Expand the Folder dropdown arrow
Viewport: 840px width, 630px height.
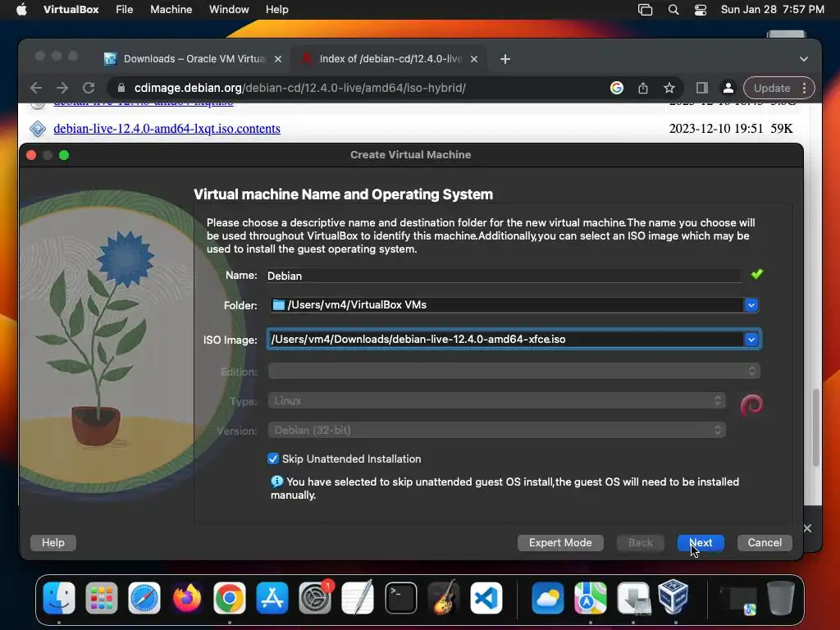click(751, 305)
